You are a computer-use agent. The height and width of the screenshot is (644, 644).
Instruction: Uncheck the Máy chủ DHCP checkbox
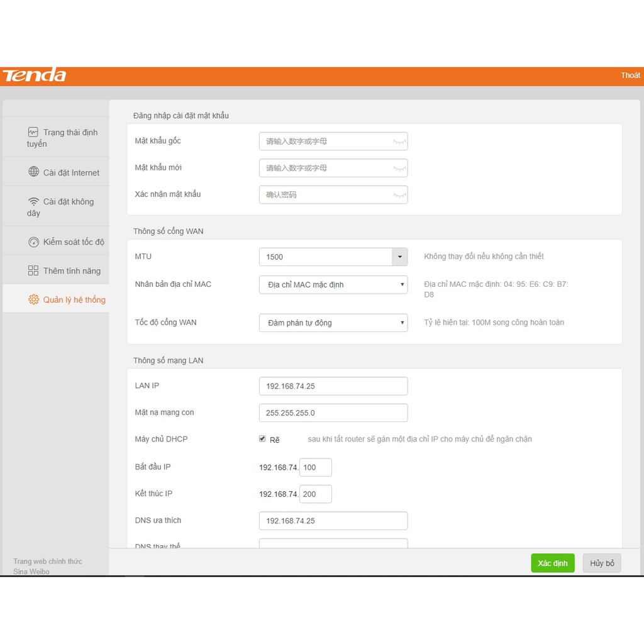262,439
